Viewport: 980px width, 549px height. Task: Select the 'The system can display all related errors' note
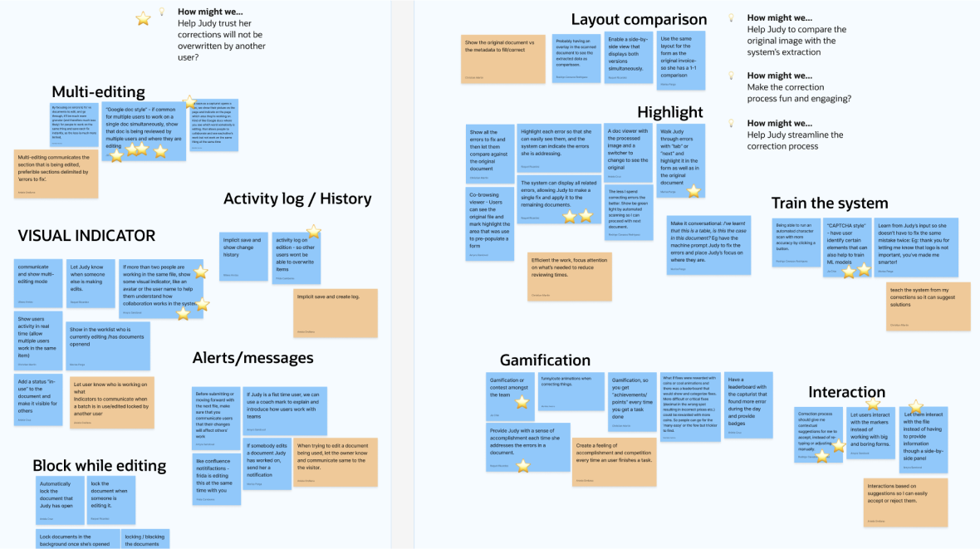point(559,199)
